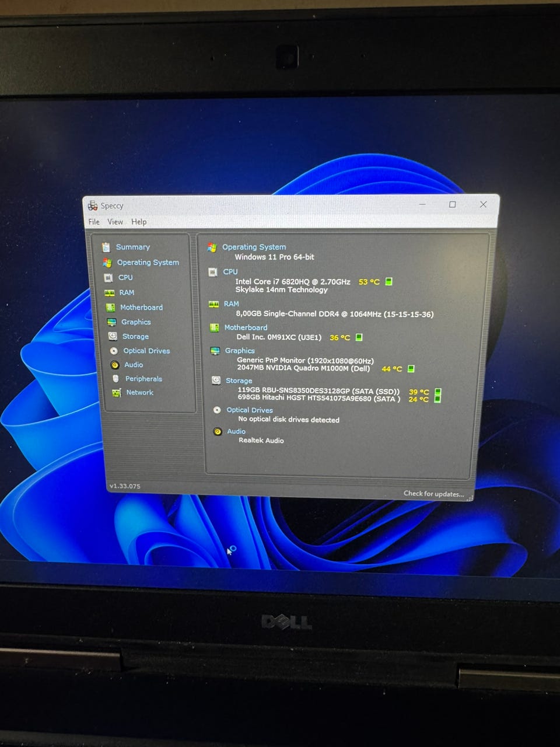Image resolution: width=560 pixels, height=747 pixels.
Task: Click the Audio heading link in summary
Action: (x=236, y=431)
